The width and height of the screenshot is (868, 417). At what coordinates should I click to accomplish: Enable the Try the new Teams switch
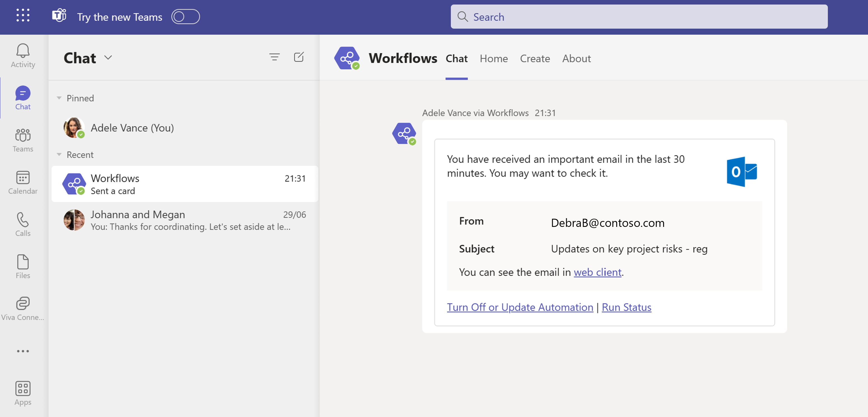185,17
